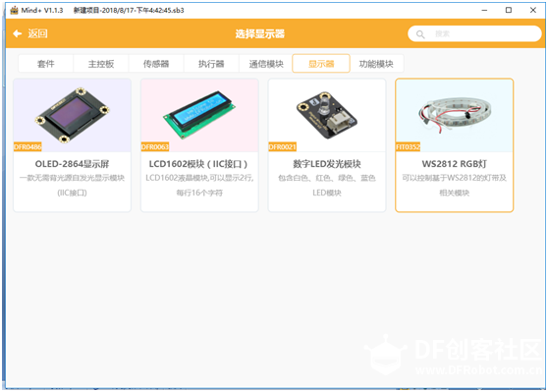Click the LCD1602模块 (IIC接口) title

(198, 164)
